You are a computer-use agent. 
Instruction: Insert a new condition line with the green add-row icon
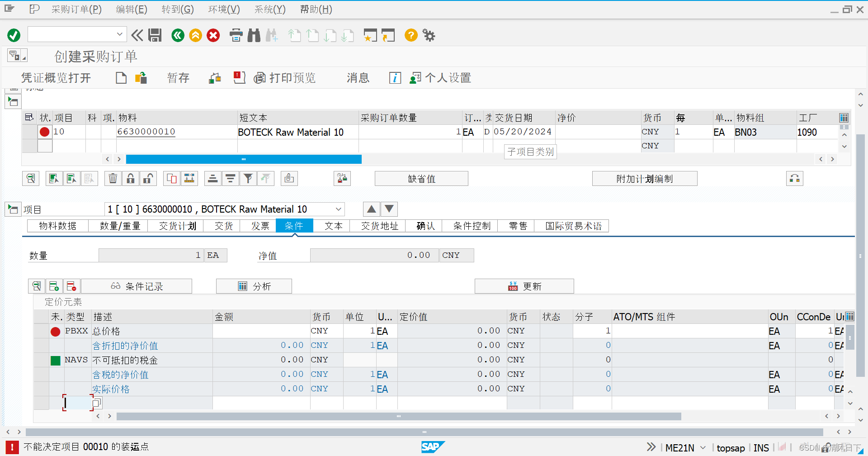(x=54, y=286)
